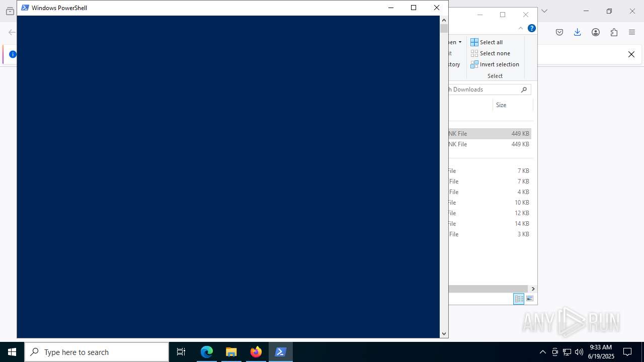Open File Explorer from taskbar
Viewport: 644px width, 362px height.
(231, 352)
